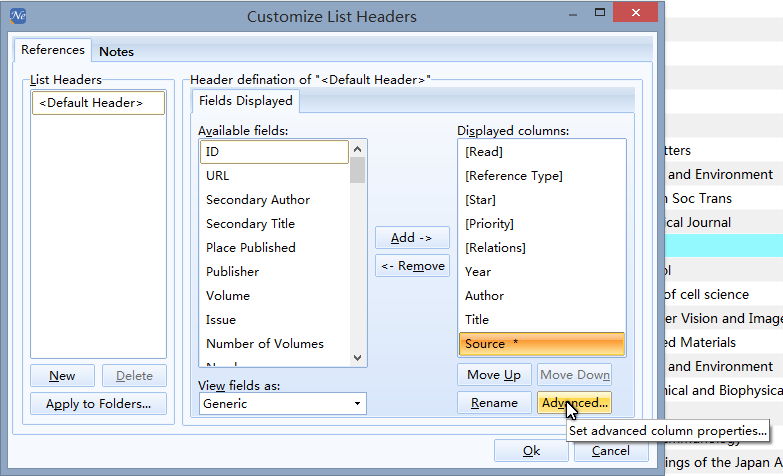Open the Fields Displayed tab
Viewport: 783px width, 476px height.
point(245,101)
